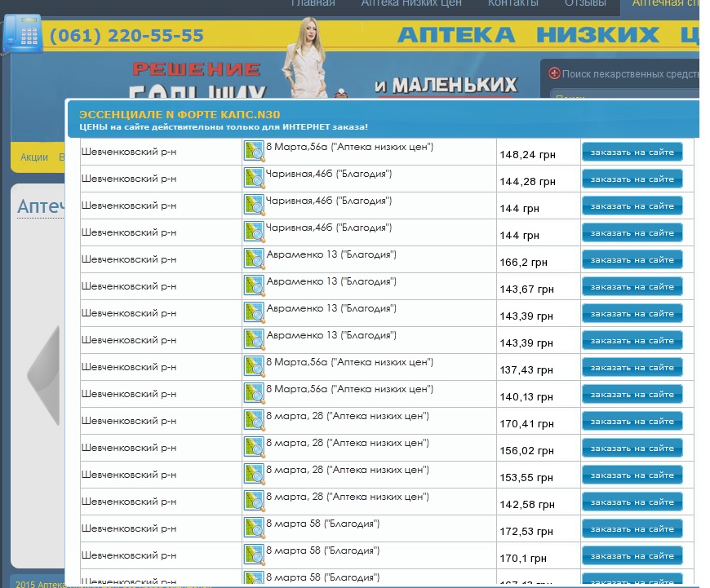Open map icon for the 172,53 грн row
The image size is (710, 588).
pos(254,528)
